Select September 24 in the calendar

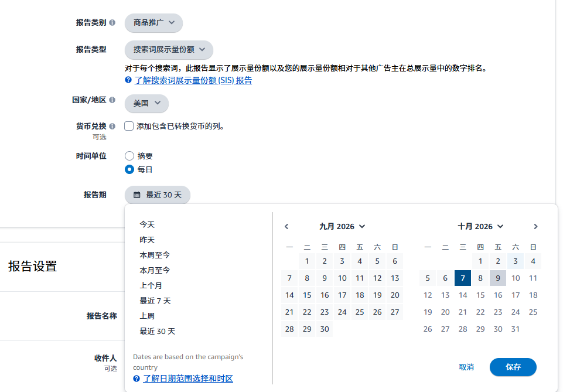coord(342,312)
